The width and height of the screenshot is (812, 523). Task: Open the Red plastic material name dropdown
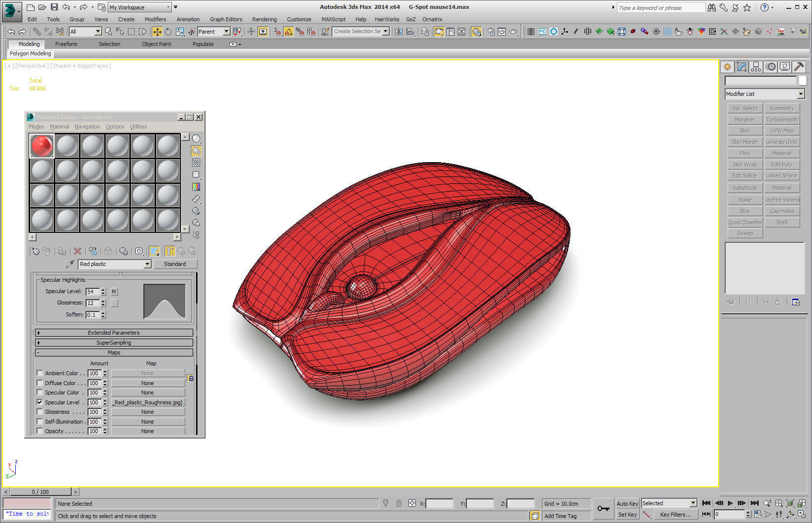pyautogui.click(x=115, y=264)
